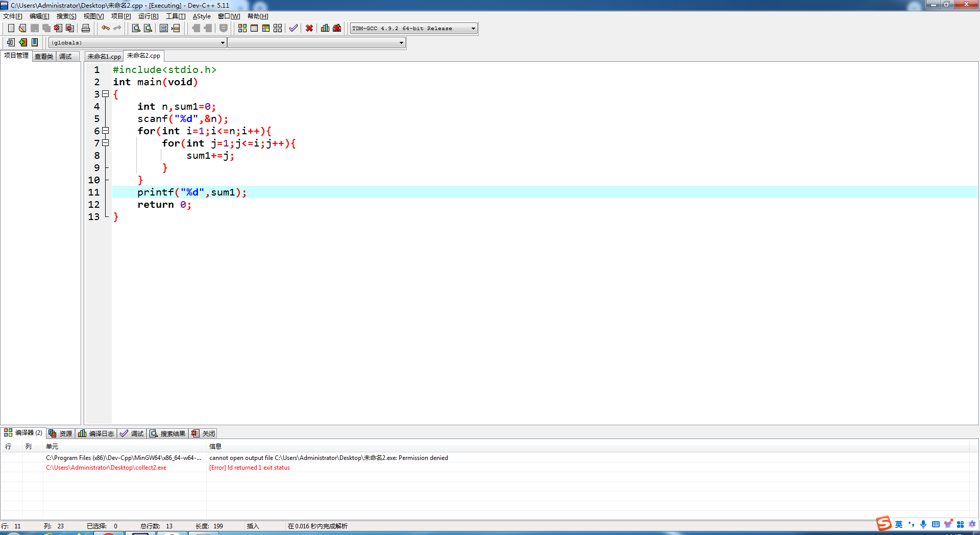
Task: Show the 资源 bottom tab
Action: click(61, 433)
